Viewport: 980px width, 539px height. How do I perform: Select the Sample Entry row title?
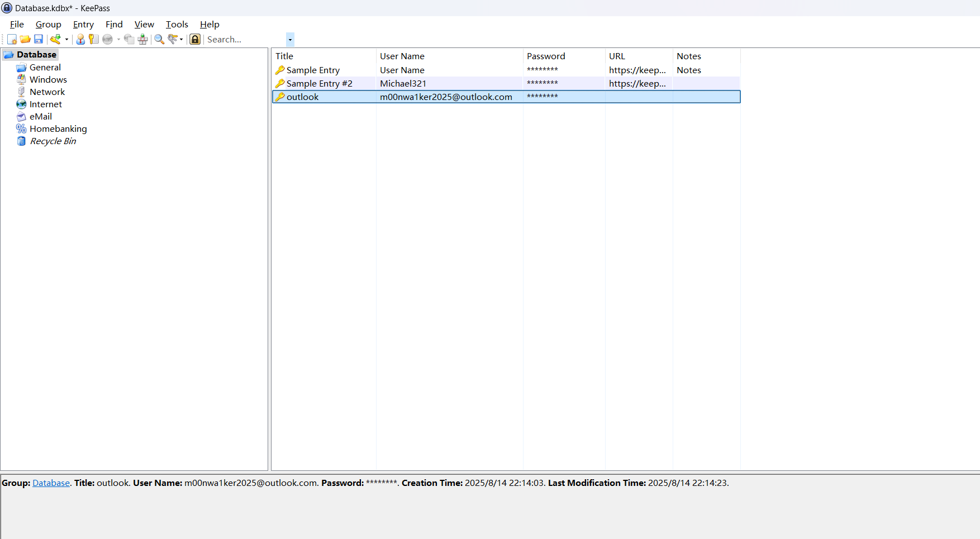313,70
